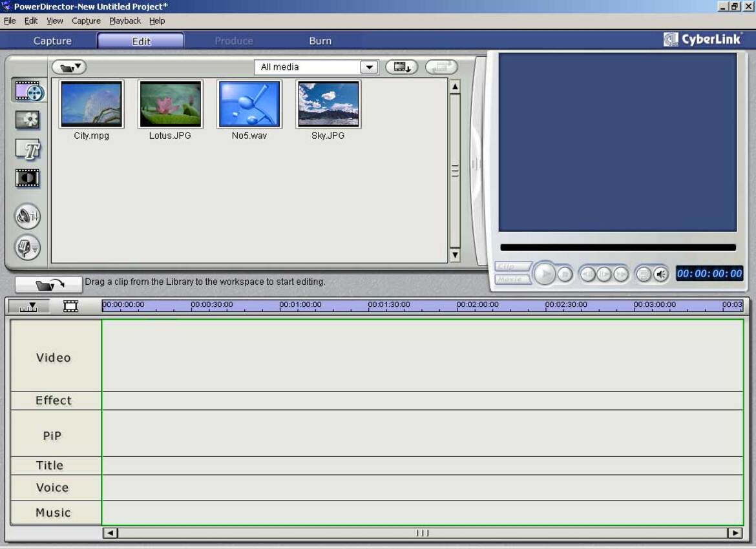Image resolution: width=756 pixels, height=549 pixels.
Task: Open the timeline ruler zoom dropdown
Action: [28, 306]
